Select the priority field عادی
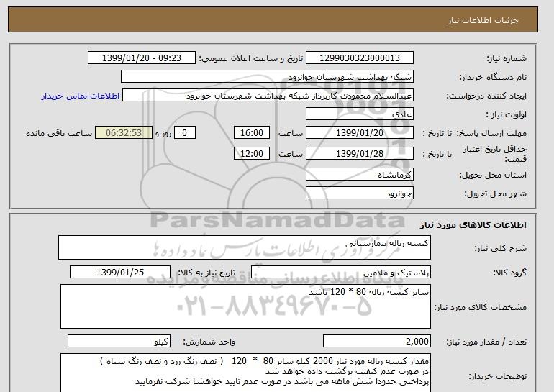 pyautogui.click(x=359, y=114)
